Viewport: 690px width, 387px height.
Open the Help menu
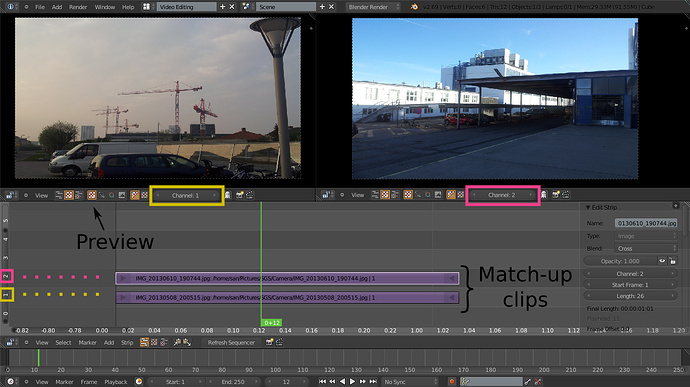point(128,7)
